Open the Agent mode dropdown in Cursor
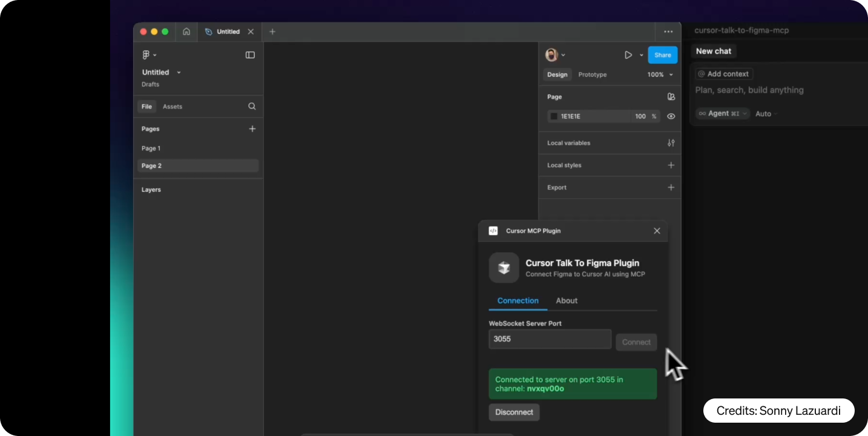This screenshot has width=868, height=436. (x=723, y=113)
